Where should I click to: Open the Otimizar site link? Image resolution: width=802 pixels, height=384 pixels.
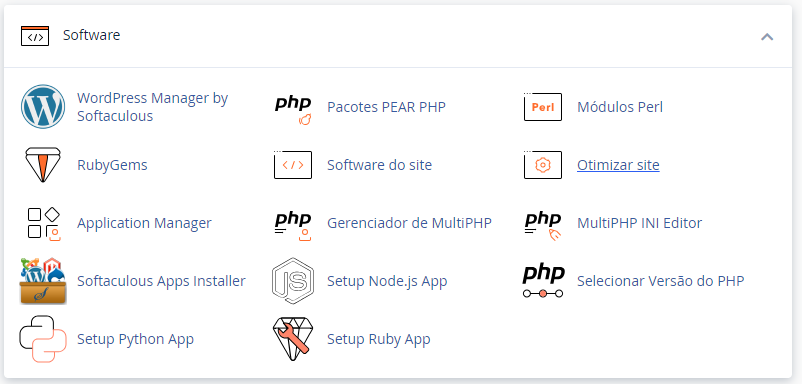coord(618,165)
